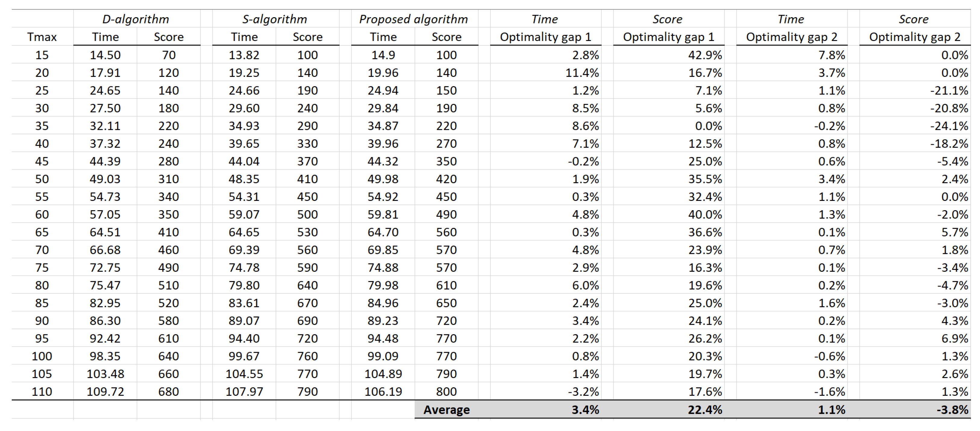This screenshot has height=431, width=980.
Task: Select the Tmax column header
Action: [x=42, y=37]
